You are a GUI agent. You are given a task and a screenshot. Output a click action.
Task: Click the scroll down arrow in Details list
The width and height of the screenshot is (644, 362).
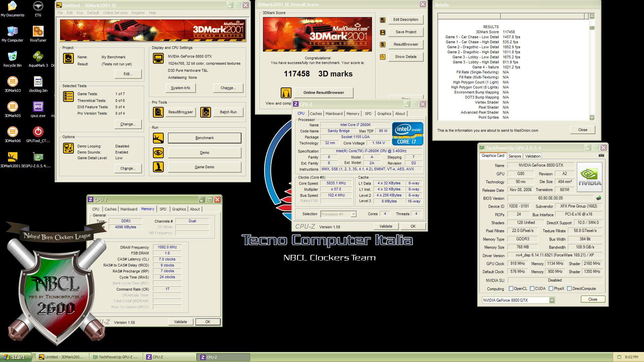tap(592, 118)
